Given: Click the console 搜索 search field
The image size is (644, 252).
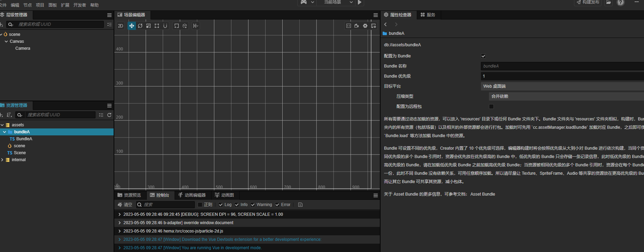Looking at the screenshot, I should pos(165,205).
